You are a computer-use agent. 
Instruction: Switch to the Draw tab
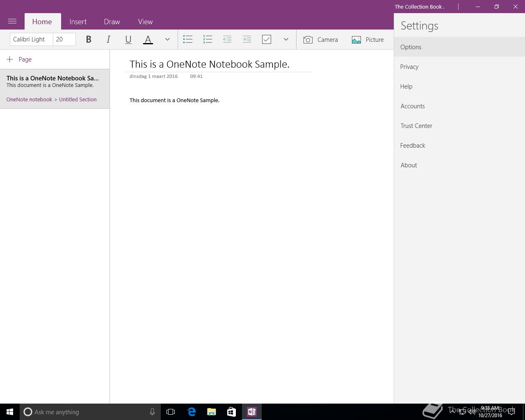tap(112, 22)
